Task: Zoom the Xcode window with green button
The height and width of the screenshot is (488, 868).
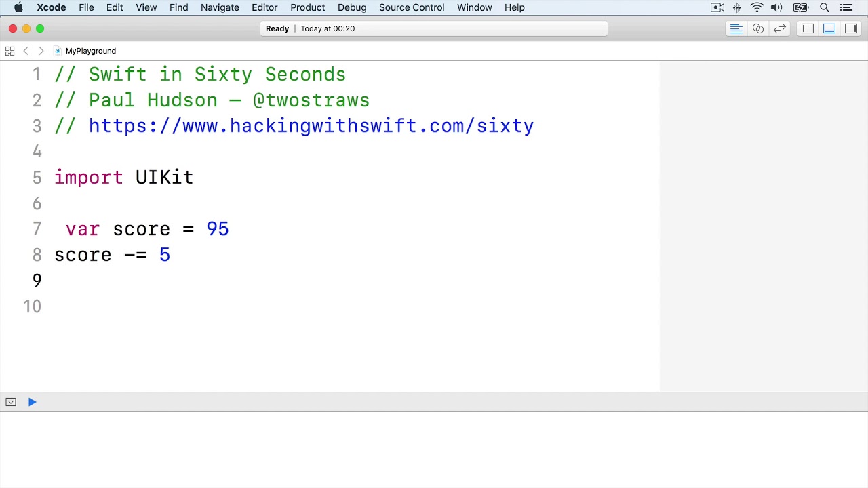Action: pos(40,28)
